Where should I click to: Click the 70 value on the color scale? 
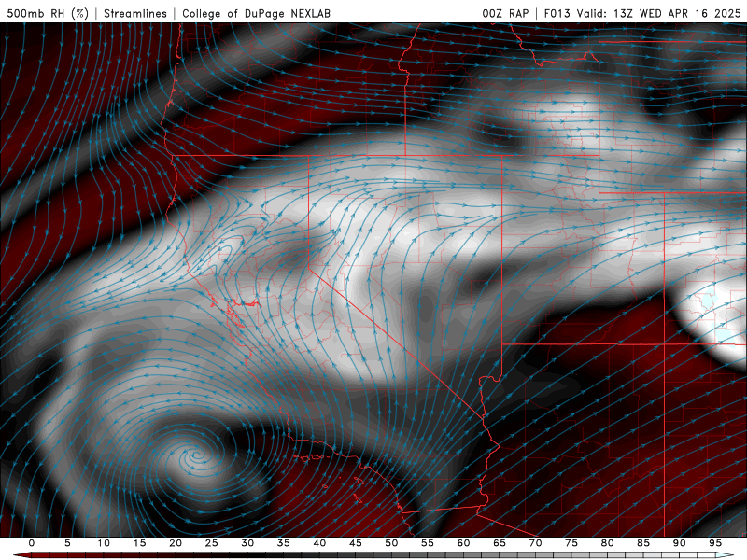535,543
